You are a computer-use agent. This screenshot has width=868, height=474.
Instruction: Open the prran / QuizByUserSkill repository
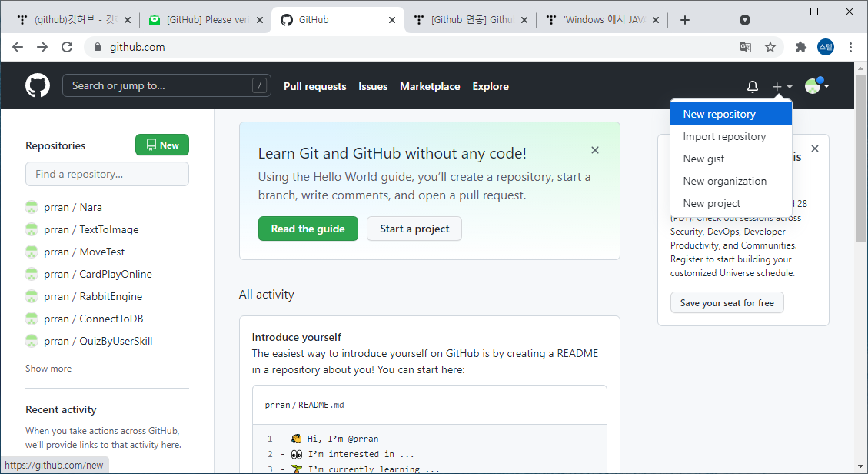point(98,341)
